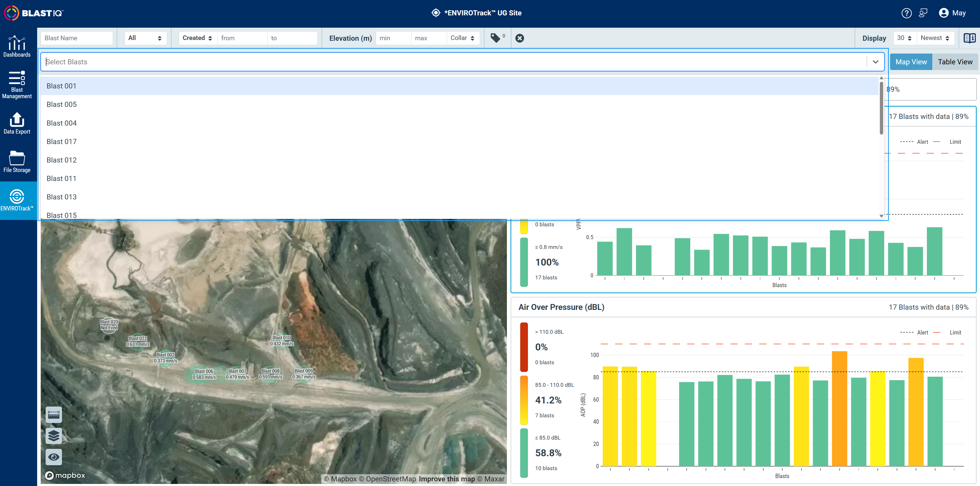
Task: Click the BlastIQ logo
Action: coord(34,13)
